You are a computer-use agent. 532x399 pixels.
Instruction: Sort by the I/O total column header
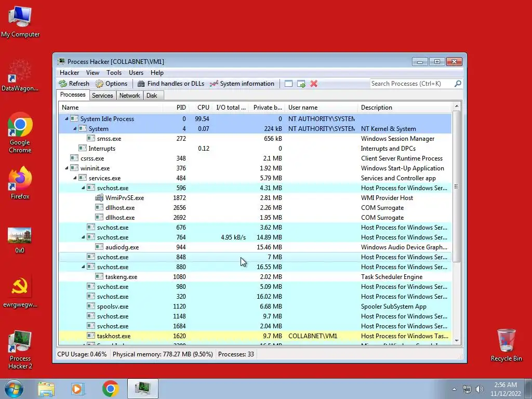click(x=231, y=108)
